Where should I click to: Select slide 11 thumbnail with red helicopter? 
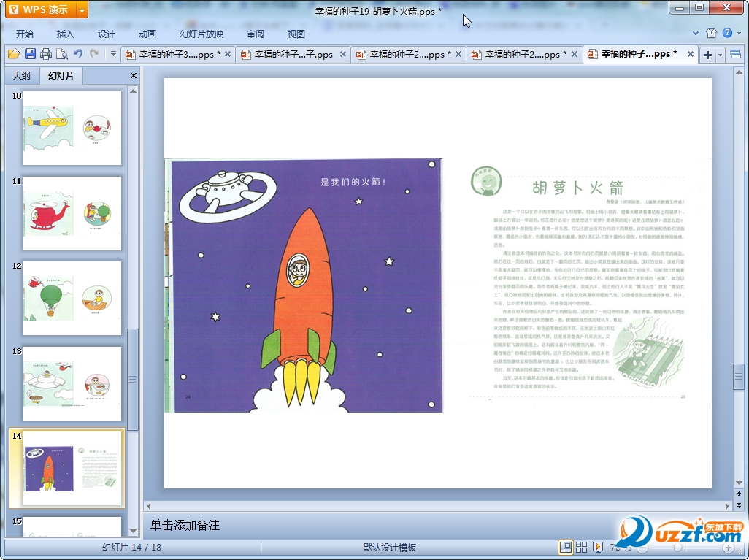point(72,214)
